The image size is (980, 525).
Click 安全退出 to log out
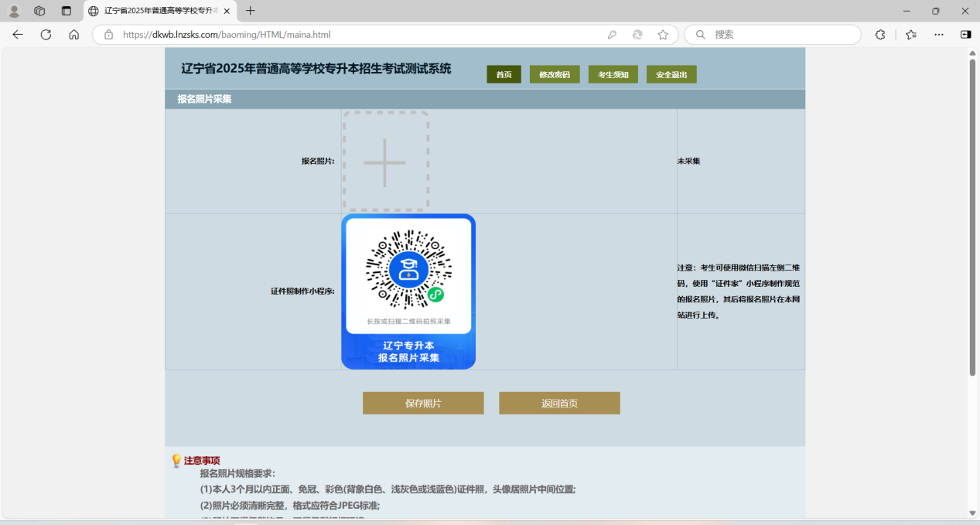pyautogui.click(x=671, y=74)
